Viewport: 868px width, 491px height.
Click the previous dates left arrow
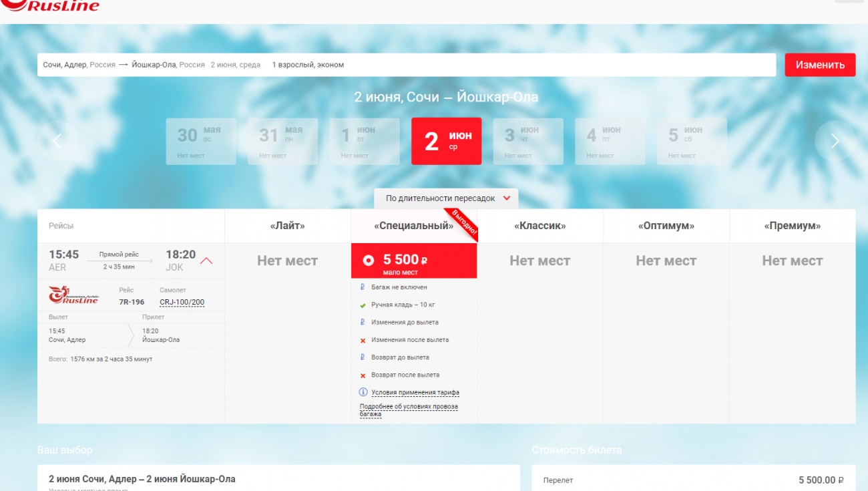(57, 141)
